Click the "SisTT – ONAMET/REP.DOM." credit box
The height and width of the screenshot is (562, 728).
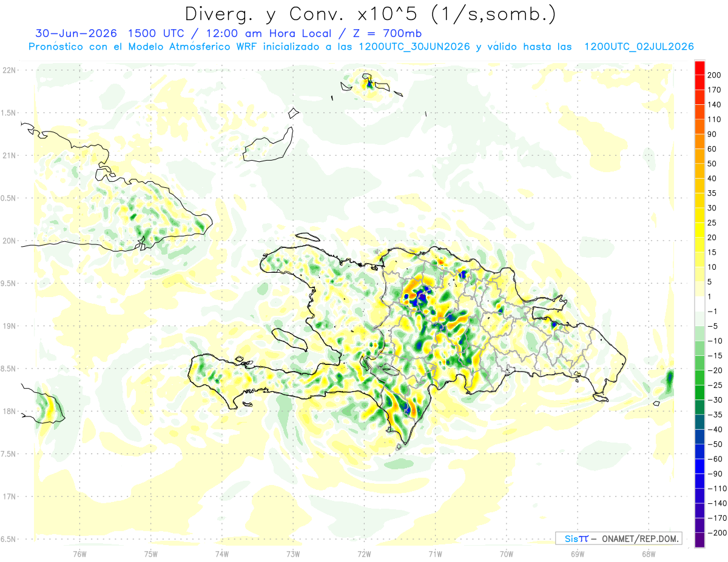click(619, 538)
